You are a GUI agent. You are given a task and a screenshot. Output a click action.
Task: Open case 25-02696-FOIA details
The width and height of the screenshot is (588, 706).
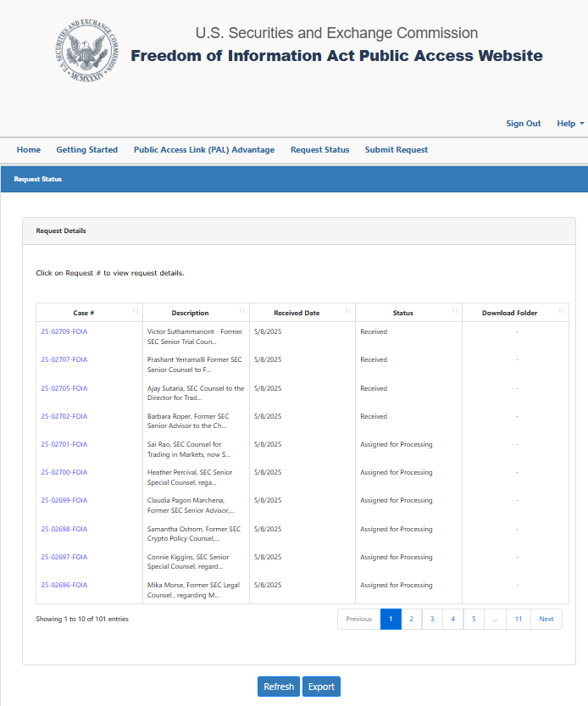pyautogui.click(x=64, y=585)
